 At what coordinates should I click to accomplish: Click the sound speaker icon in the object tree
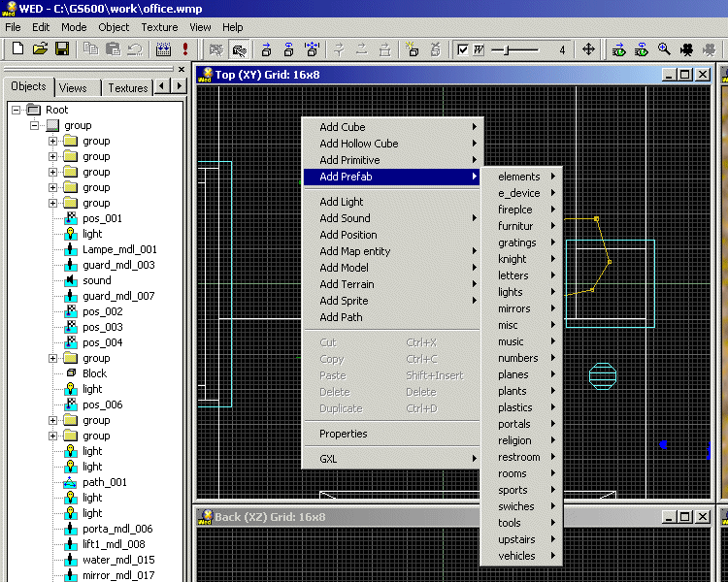coord(71,280)
